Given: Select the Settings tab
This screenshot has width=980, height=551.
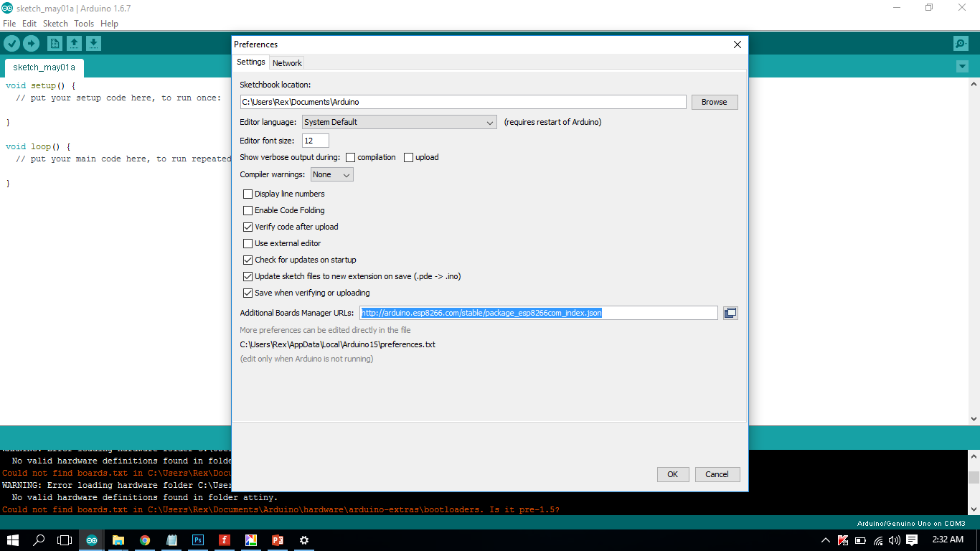Looking at the screenshot, I should [251, 62].
